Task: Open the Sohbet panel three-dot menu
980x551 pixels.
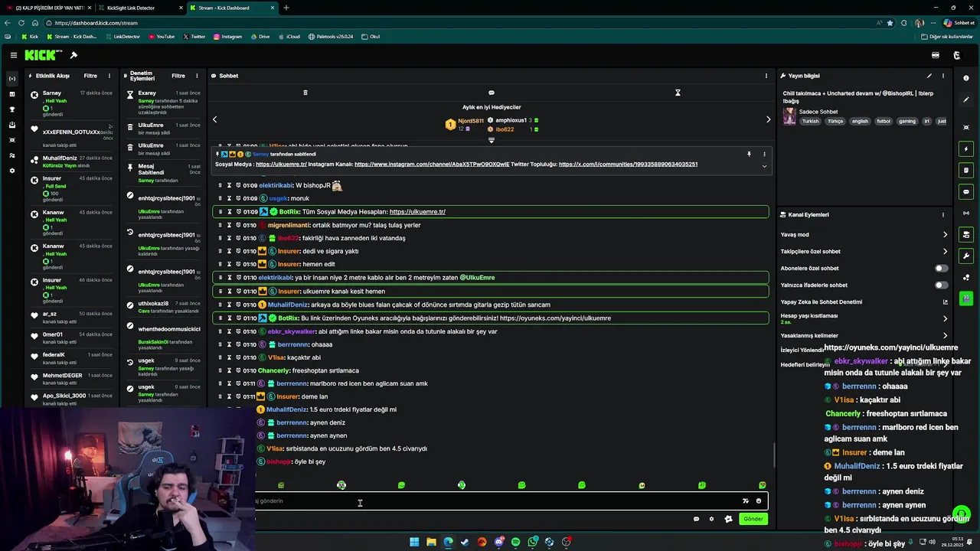Action: (x=766, y=76)
